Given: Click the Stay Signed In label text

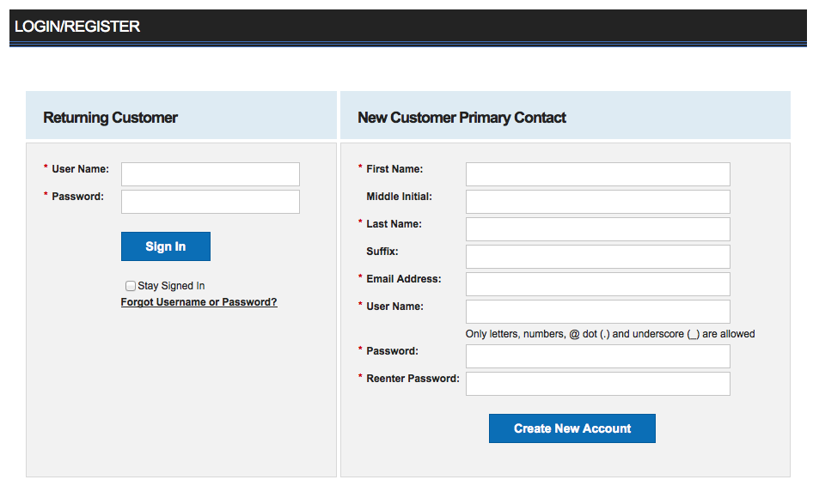Looking at the screenshot, I should pyautogui.click(x=171, y=286).
